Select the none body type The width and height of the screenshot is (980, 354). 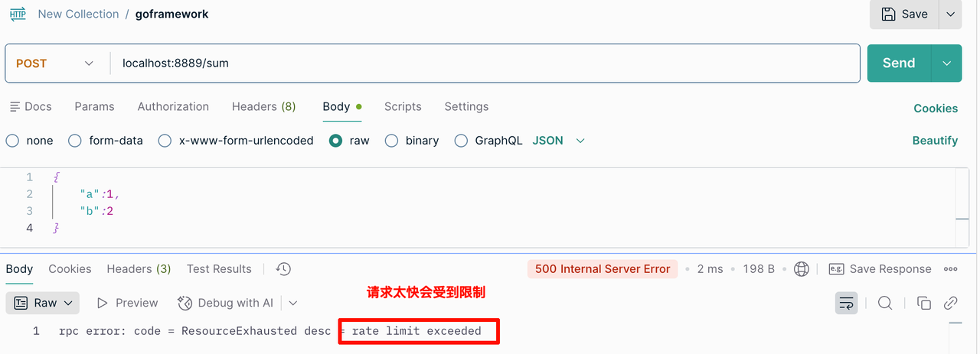30,141
